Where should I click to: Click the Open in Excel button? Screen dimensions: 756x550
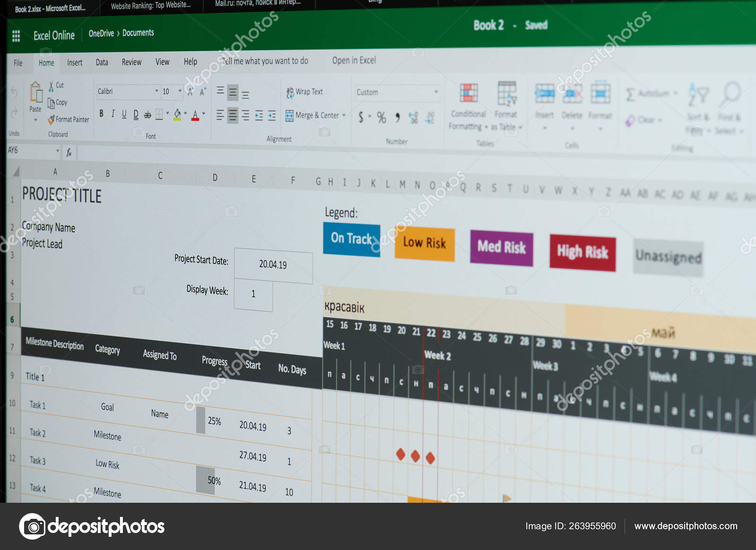pos(354,60)
